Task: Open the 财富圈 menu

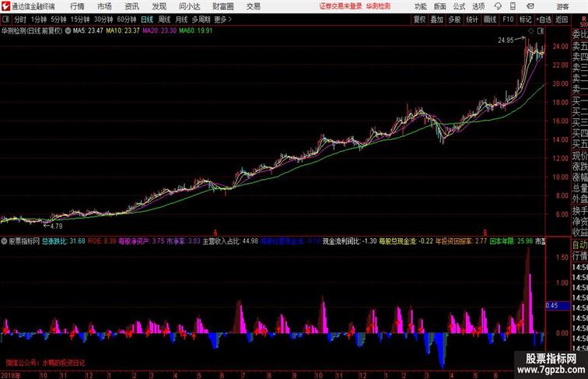Action: [223, 6]
